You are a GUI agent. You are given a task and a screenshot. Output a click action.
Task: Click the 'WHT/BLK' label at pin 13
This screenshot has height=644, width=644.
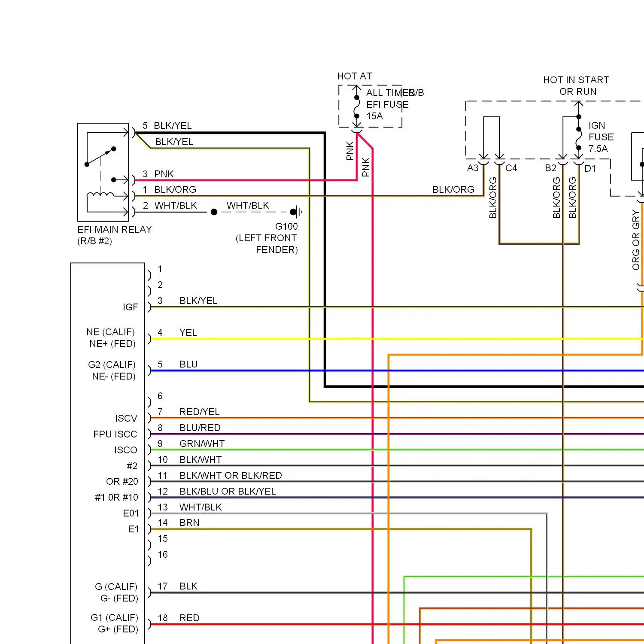coord(200,507)
